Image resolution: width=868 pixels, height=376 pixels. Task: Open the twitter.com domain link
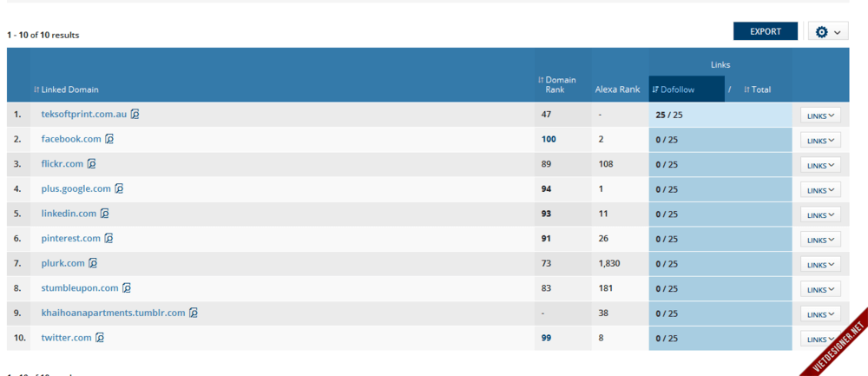[x=67, y=337]
